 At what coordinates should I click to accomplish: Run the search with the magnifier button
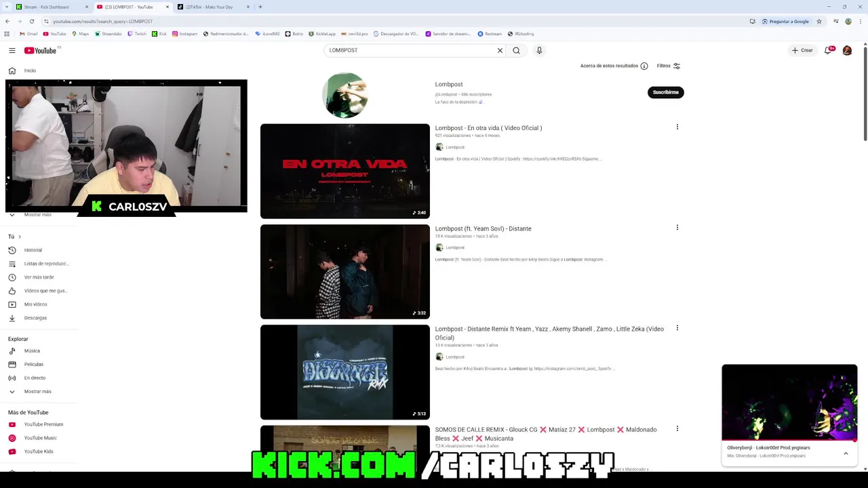[516, 50]
